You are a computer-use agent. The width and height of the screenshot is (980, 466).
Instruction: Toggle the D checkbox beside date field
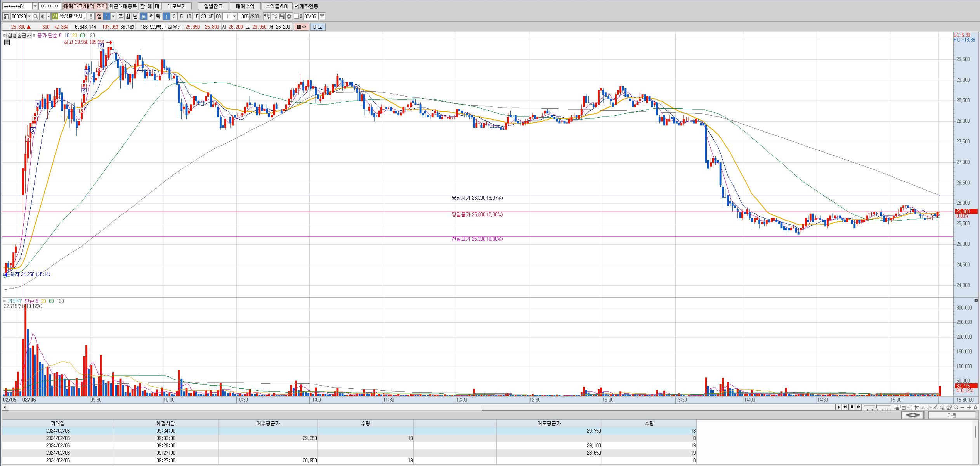(x=297, y=16)
